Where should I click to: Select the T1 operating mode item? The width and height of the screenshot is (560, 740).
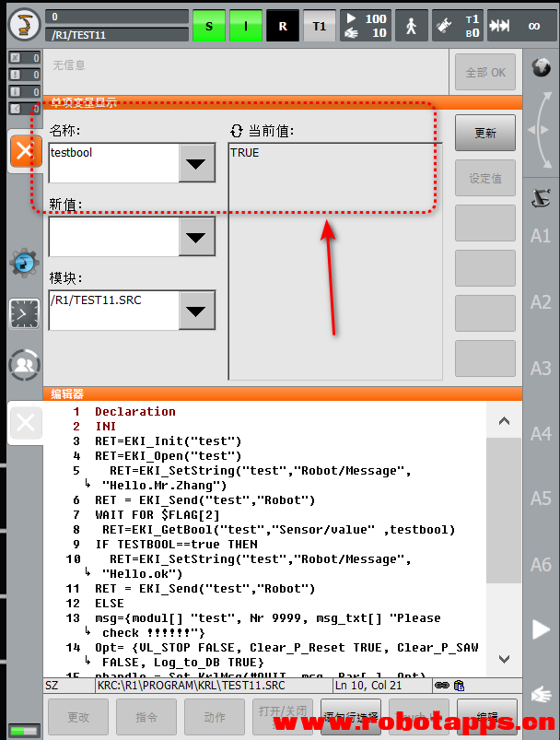click(319, 26)
